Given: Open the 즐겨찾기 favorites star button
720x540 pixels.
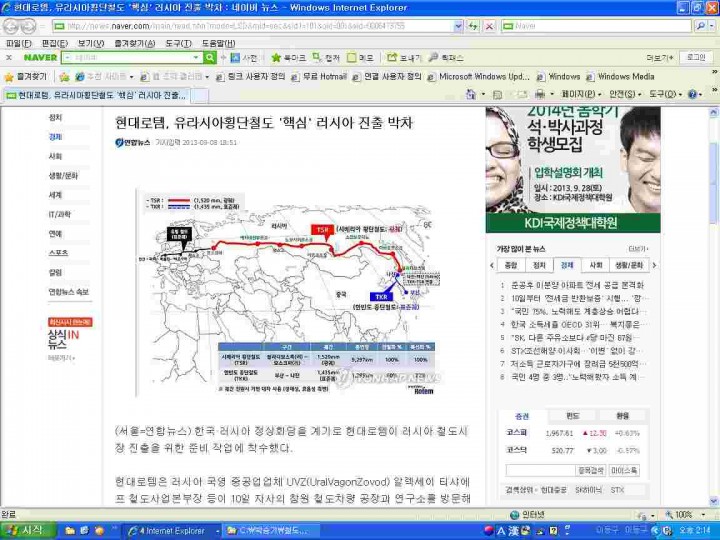Looking at the screenshot, I should coord(25,77).
